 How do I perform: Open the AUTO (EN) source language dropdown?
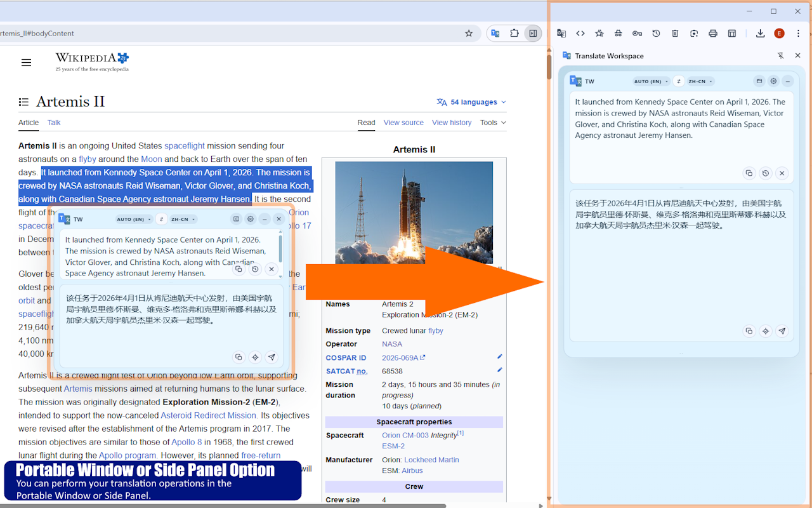[651, 81]
